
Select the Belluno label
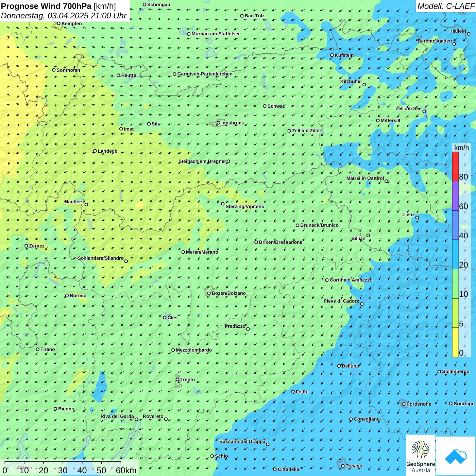[x=350, y=366]
